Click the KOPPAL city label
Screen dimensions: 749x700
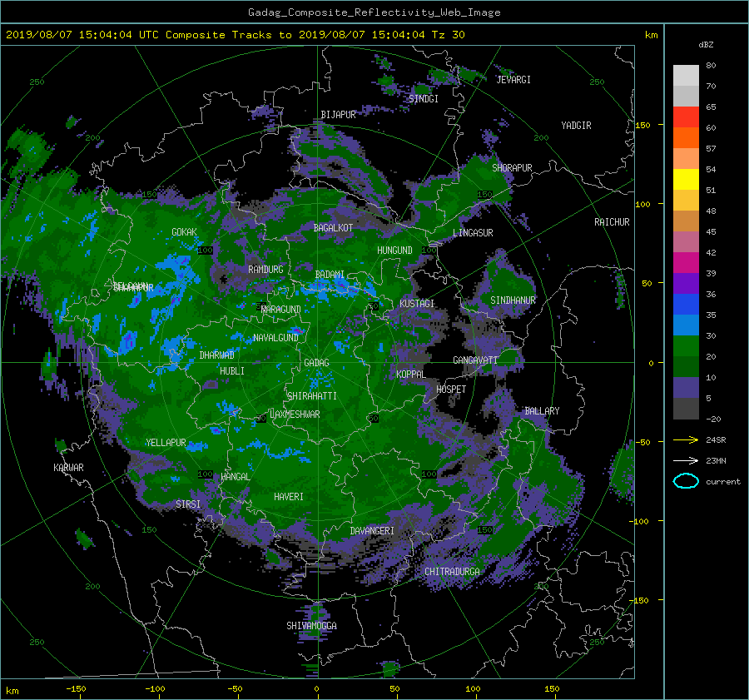[x=411, y=375]
